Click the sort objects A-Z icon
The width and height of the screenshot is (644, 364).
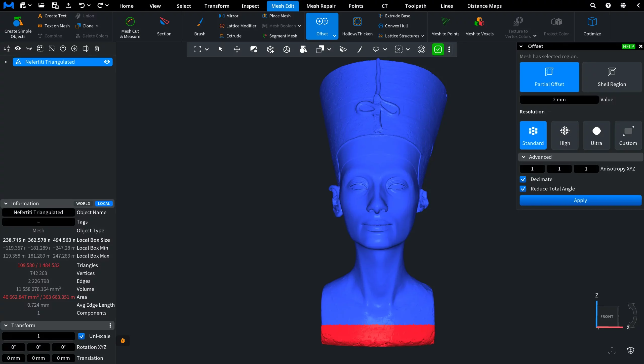(7, 49)
